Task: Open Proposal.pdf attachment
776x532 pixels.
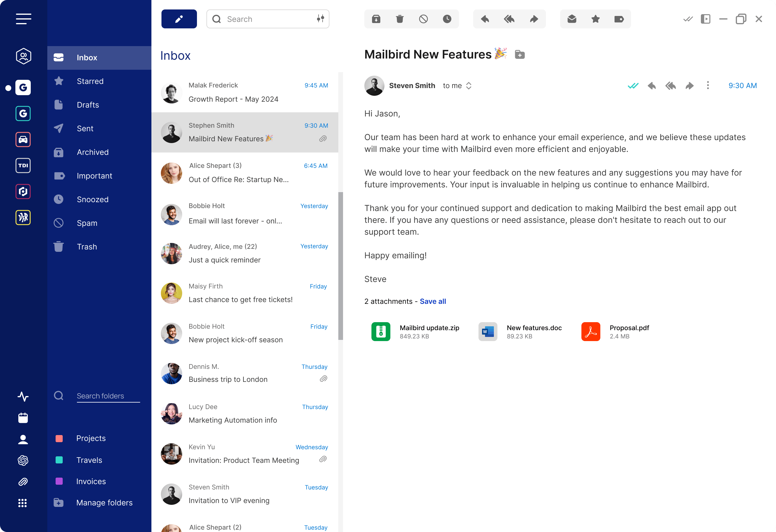Action: [615, 332]
